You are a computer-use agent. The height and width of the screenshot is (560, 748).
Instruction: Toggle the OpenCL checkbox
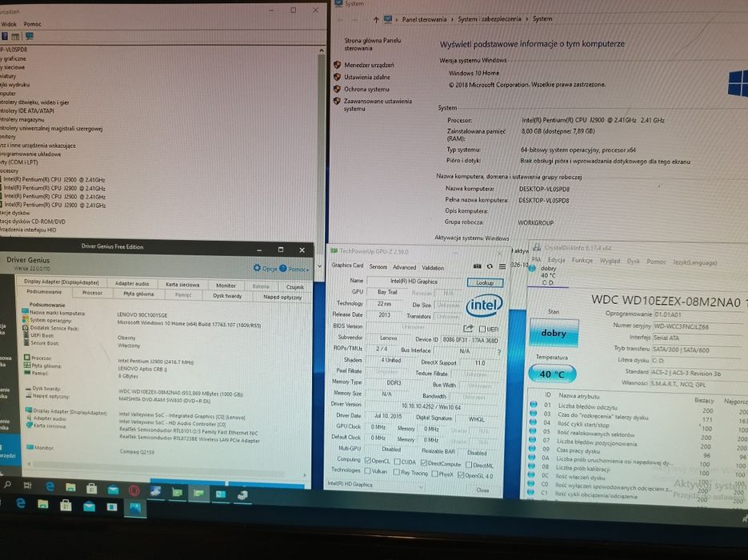(x=367, y=461)
